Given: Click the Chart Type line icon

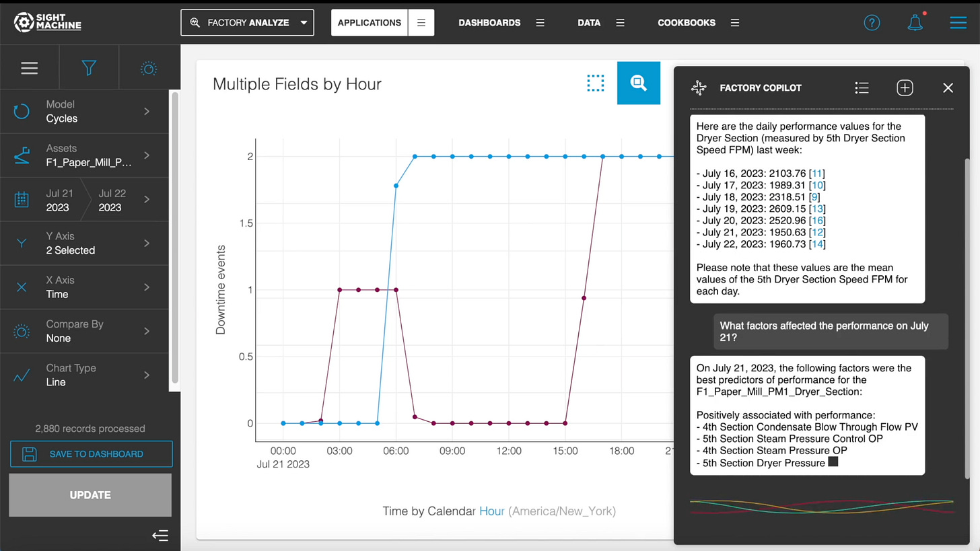Looking at the screenshot, I should [x=22, y=375].
